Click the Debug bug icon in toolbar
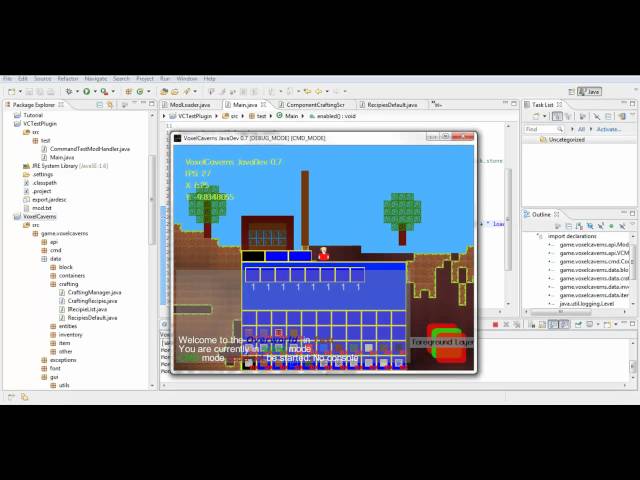Screen dimensions: 640x480 tap(69, 92)
